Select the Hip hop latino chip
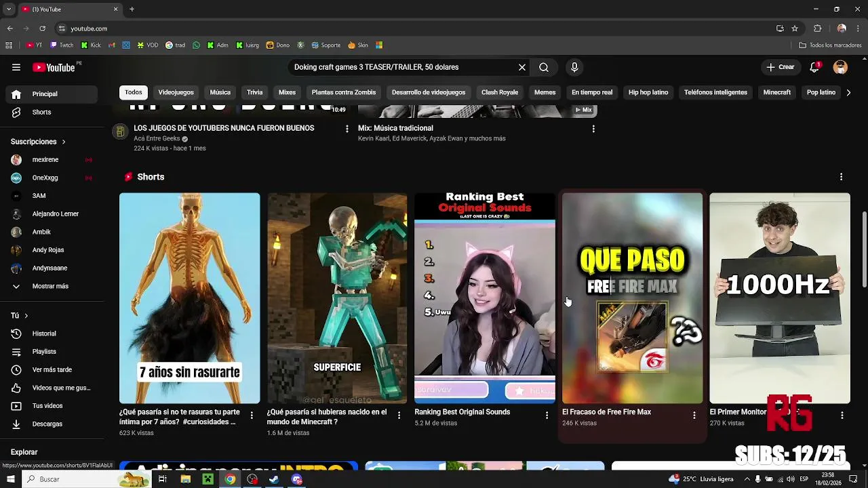 [x=648, y=92]
